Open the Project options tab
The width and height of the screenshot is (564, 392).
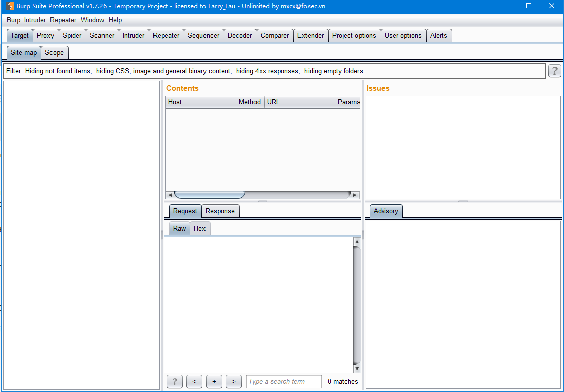(354, 36)
